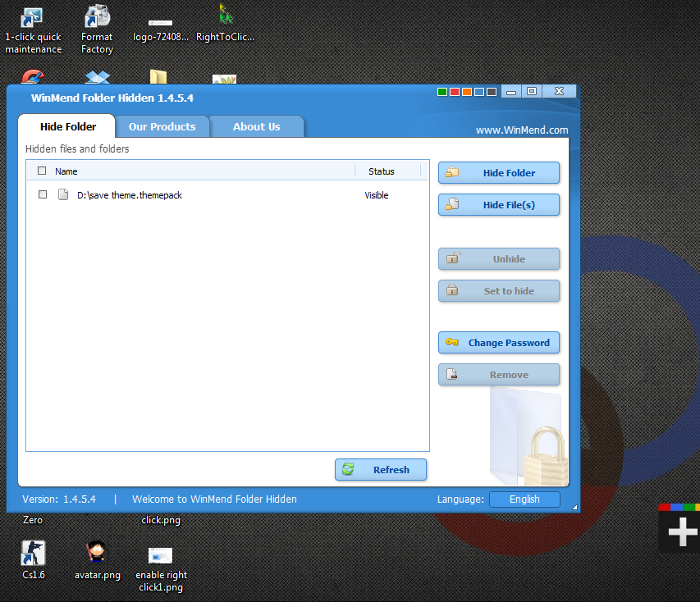Screen dimensions: 700x602
Task: Check the box next to D:\save theme.themepack
Action: [43, 195]
